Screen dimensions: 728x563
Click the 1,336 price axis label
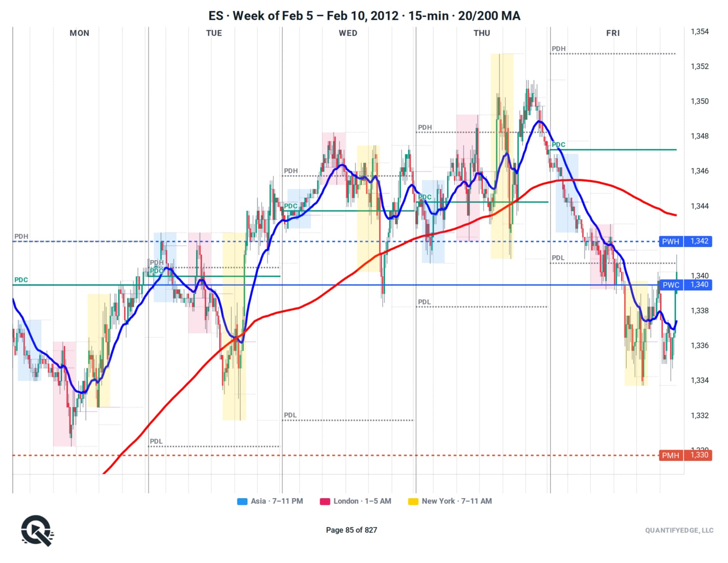[700, 346]
